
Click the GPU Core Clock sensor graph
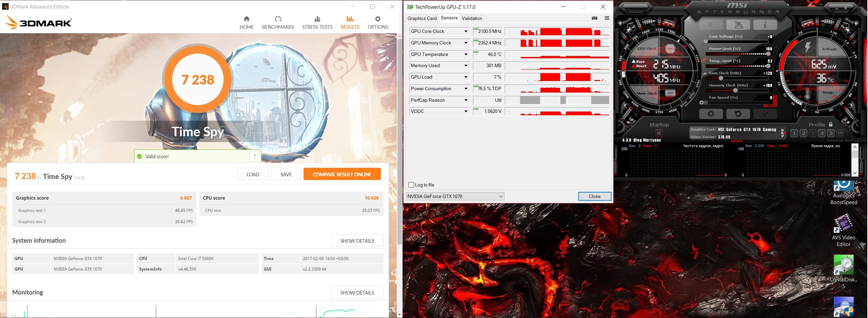[557, 32]
